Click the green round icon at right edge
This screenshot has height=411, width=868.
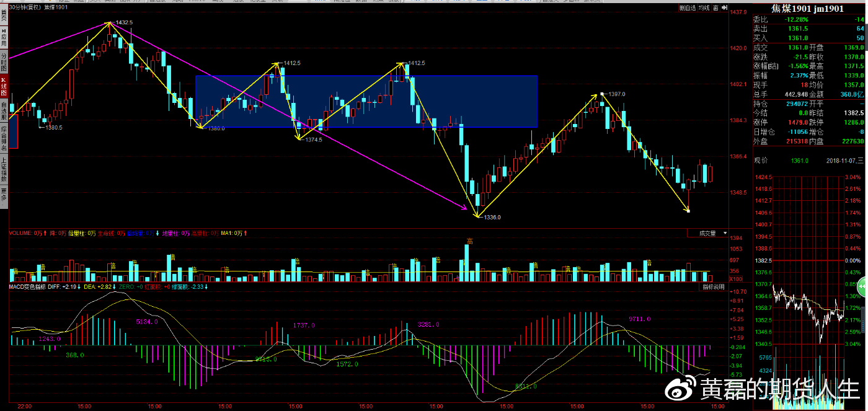pyautogui.click(x=862, y=288)
